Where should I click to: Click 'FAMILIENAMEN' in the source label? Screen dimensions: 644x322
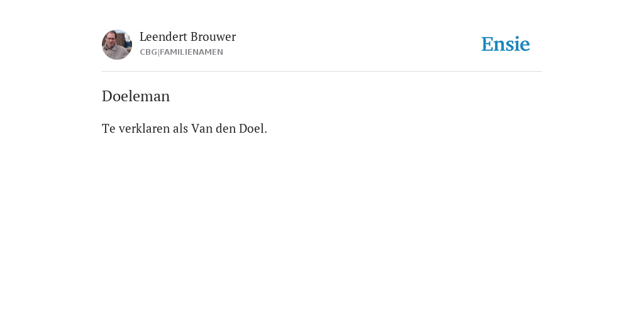coord(191,52)
